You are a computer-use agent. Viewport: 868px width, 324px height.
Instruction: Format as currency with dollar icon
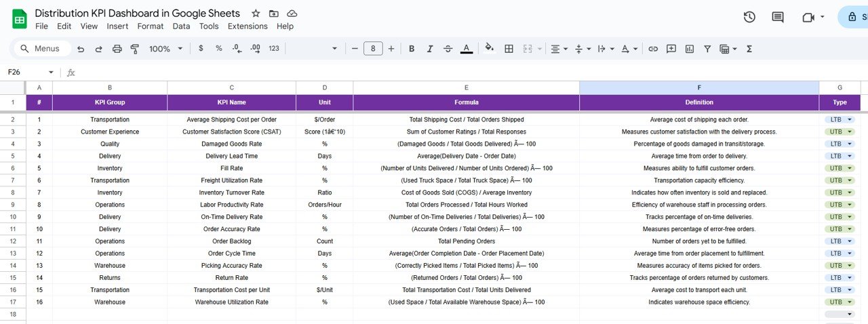201,49
